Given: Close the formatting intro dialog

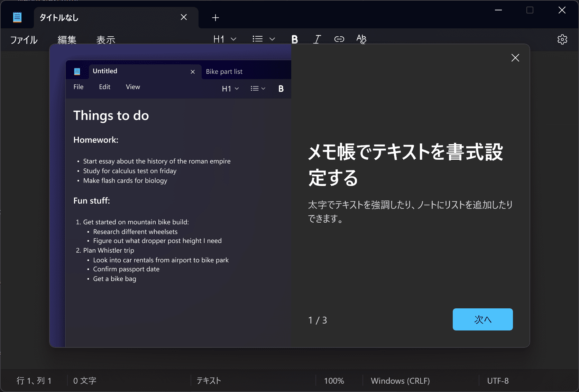Looking at the screenshot, I should [515, 58].
